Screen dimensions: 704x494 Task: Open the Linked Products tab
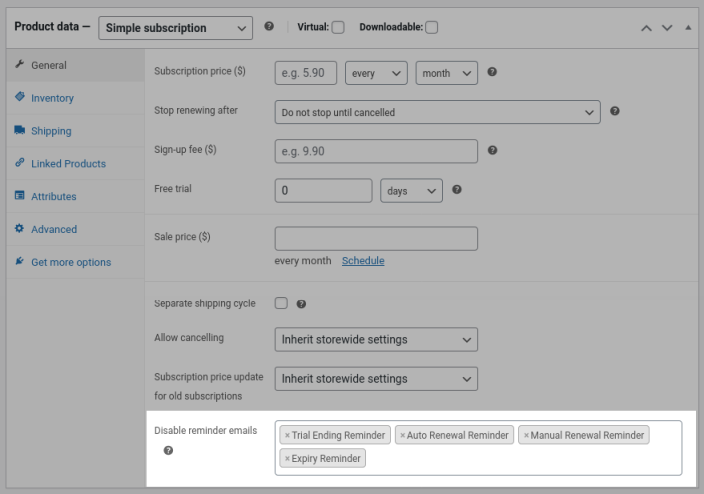coord(68,164)
